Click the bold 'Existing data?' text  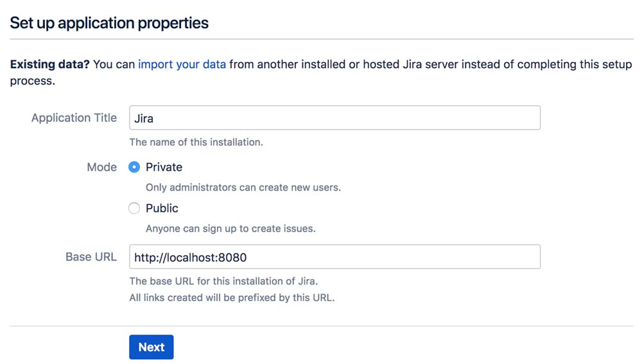[x=49, y=64]
